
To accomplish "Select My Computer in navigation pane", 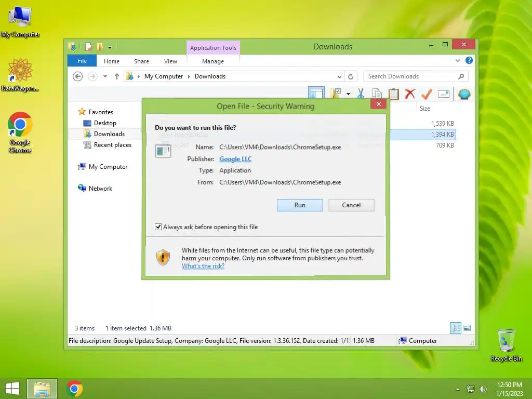I will click(108, 167).
